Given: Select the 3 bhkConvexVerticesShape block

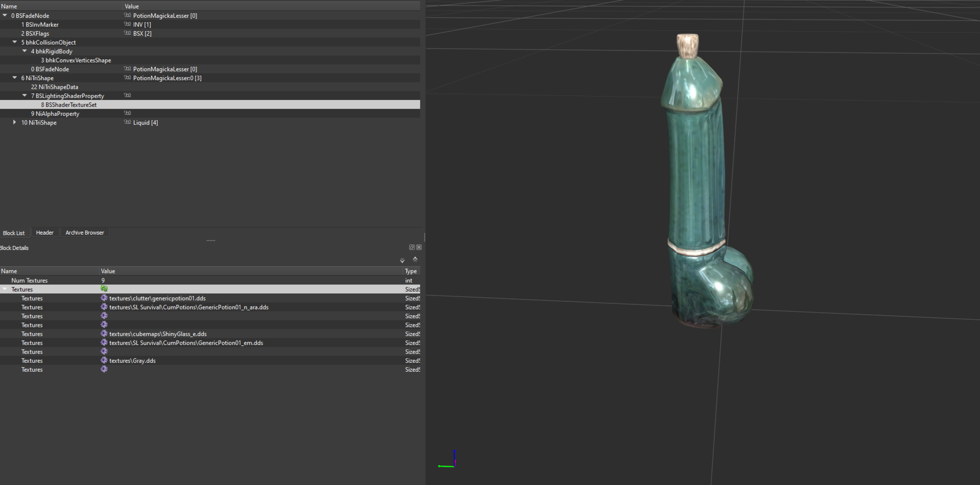Looking at the screenshot, I should point(76,60).
